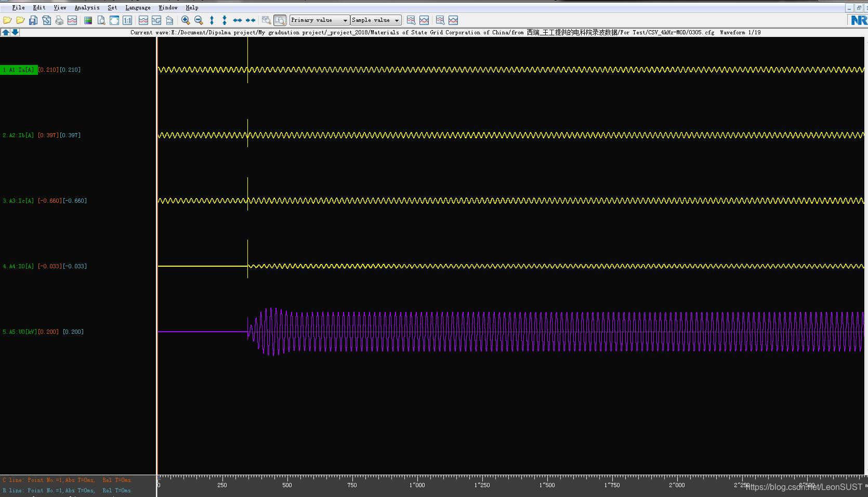868x497 pixels.
Task: Click the R line status text
Action: coord(67,491)
